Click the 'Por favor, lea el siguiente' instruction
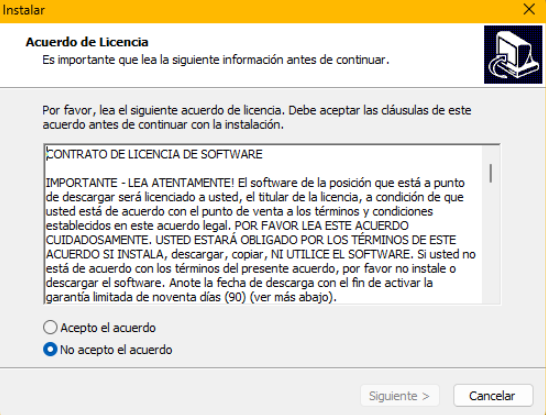546x415 pixels. click(257, 117)
